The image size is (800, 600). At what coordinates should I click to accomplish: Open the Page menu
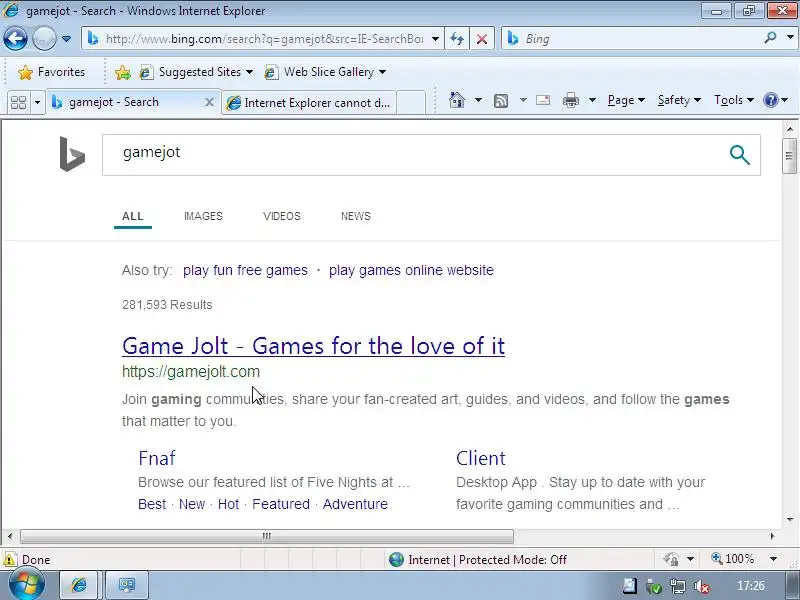(626, 100)
